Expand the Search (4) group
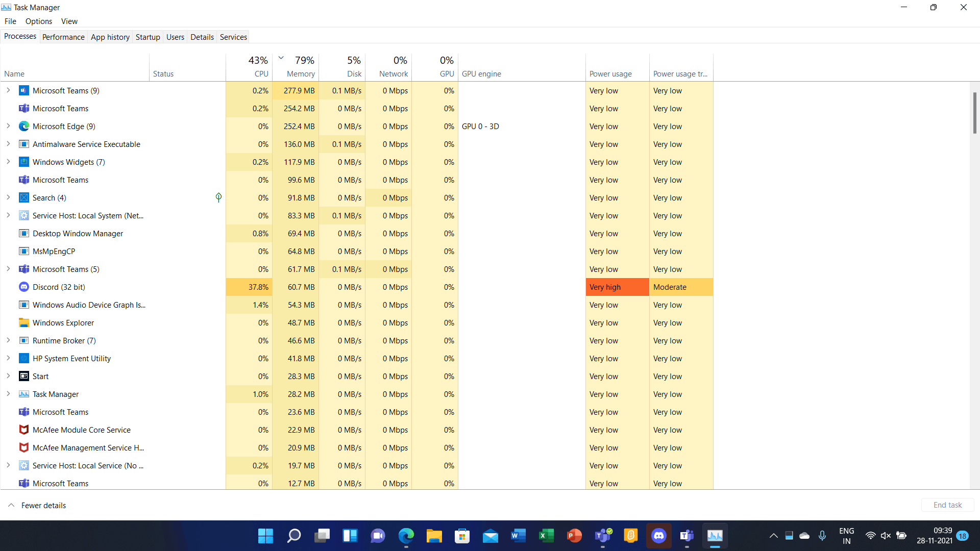Screen dimensions: 980x551 (x=8, y=197)
